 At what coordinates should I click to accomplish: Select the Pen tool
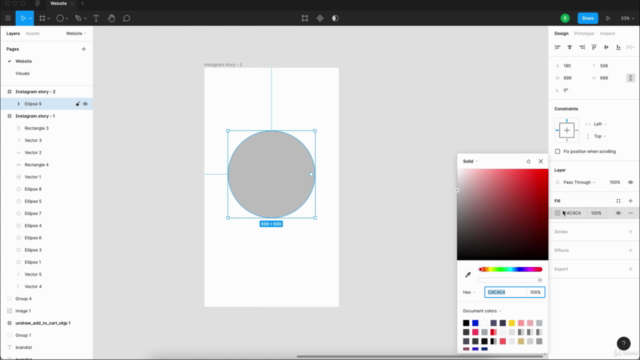[x=78, y=18]
